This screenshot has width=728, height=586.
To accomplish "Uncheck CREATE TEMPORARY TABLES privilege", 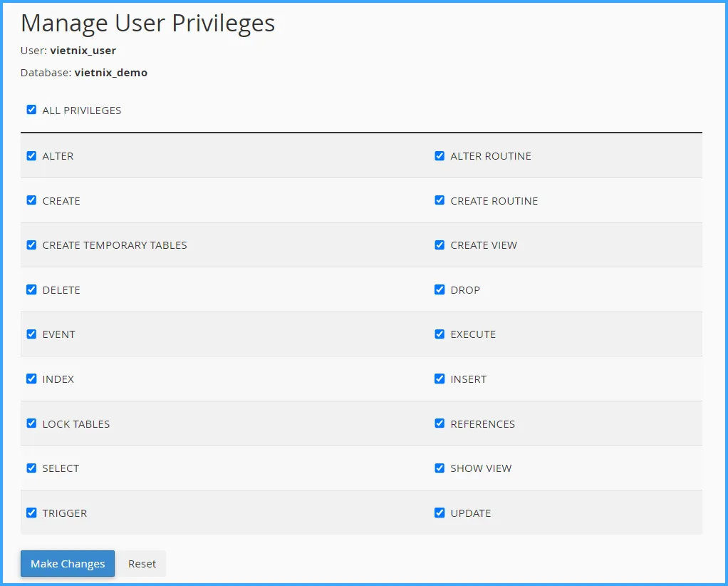I will tap(31, 245).
